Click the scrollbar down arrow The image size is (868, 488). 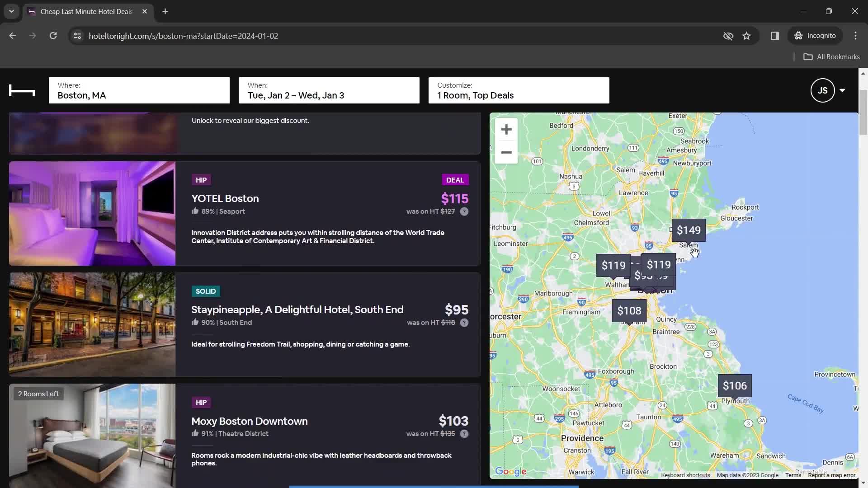863,483
